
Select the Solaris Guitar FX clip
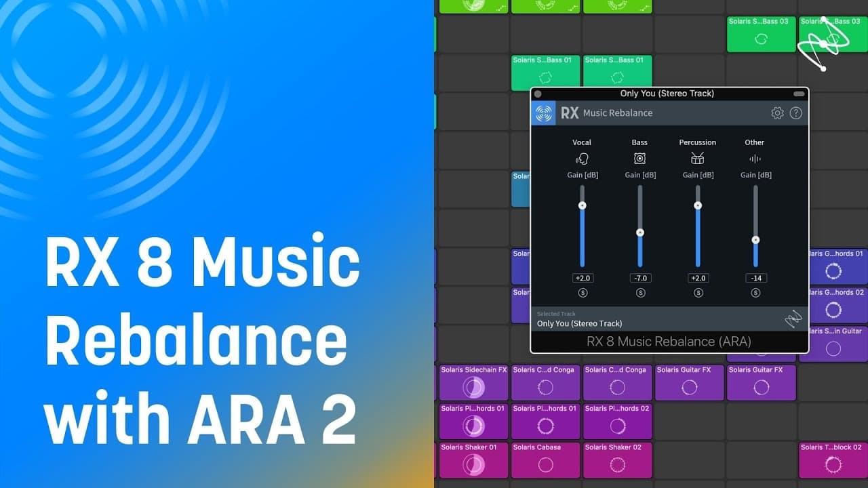pyautogui.click(x=690, y=382)
